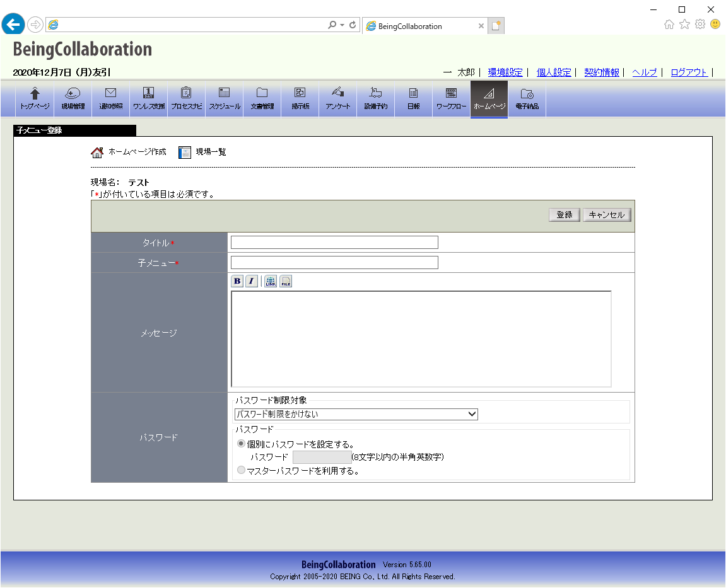Open アンケート survey module
This screenshot has width=726, height=588.
338,98
